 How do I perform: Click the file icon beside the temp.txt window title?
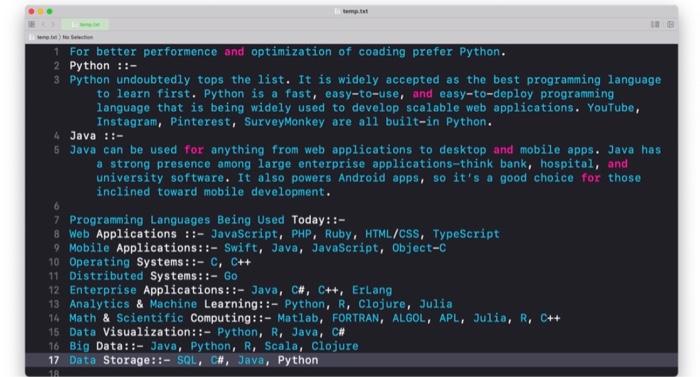click(x=338, y=11)
